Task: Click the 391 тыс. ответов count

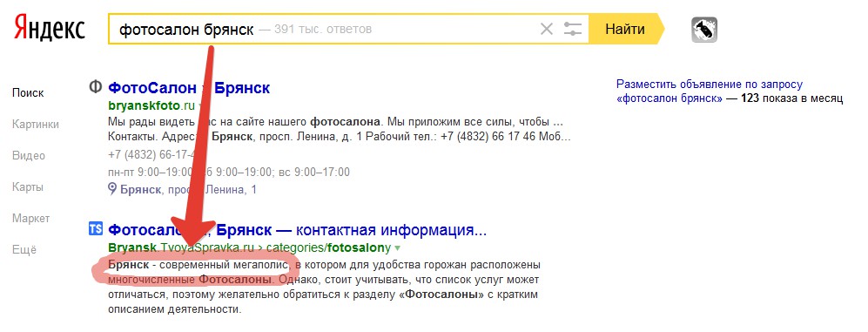Action: point(322,29)
